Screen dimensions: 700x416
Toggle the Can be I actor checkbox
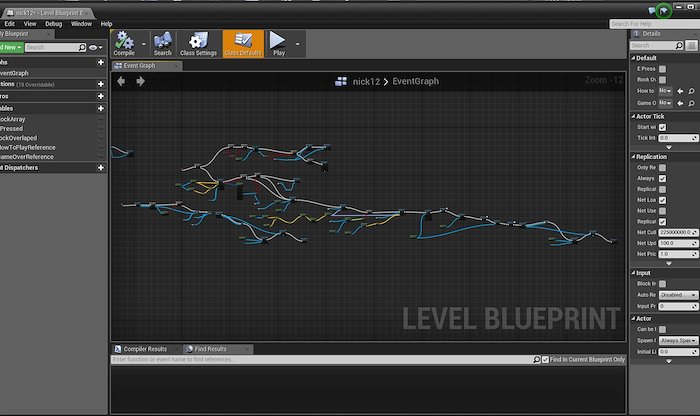(x=662, y=329)
